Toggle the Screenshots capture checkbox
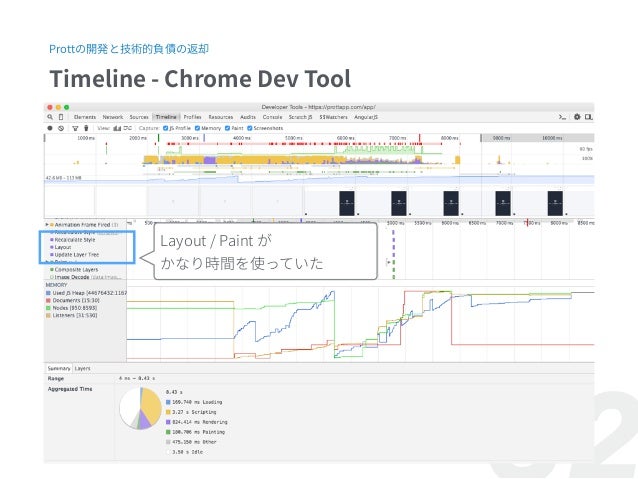 250,128
